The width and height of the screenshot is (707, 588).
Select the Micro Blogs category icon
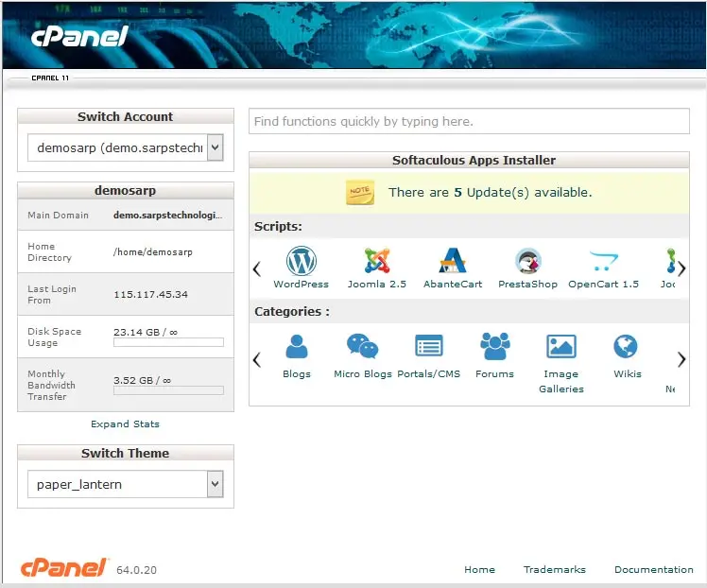362,348
